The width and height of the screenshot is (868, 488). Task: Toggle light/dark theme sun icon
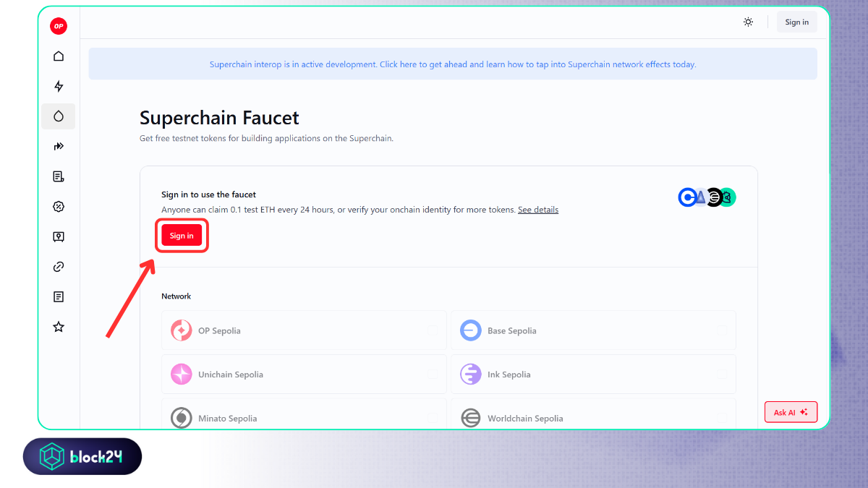click(748, 22)
